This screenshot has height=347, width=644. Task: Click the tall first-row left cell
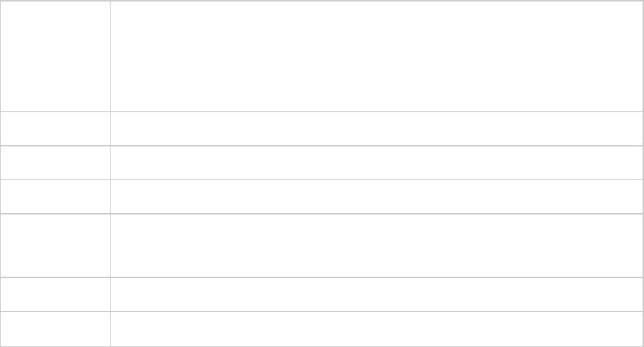(55, 56)
